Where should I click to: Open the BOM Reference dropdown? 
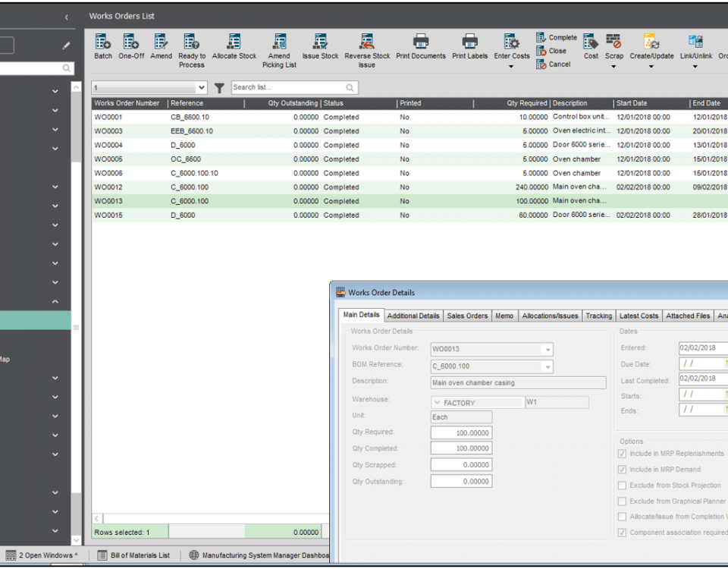tap(548, 366)
